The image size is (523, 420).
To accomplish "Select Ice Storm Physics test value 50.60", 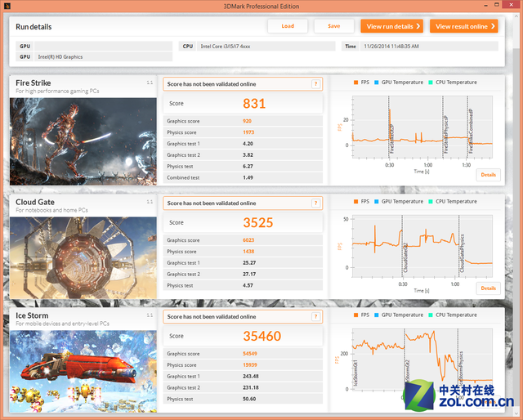I will click(249, 399).
